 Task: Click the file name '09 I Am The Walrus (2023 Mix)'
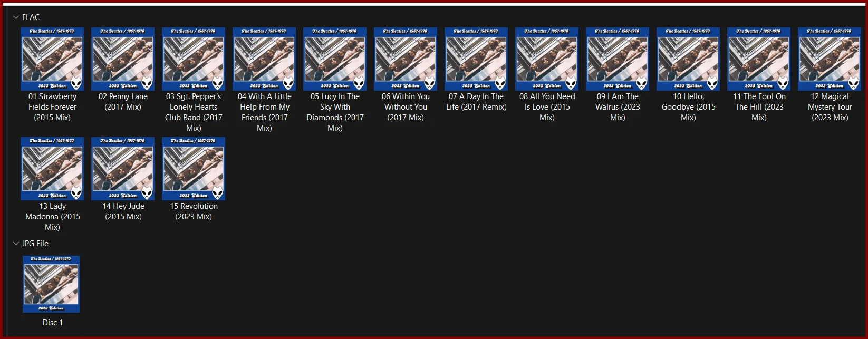point(618,107)
